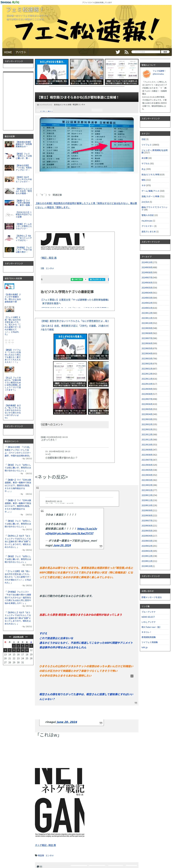
Task: Open the Twitter bird icon in navbar
Action: pyautogui.click(x=118, y=52)
